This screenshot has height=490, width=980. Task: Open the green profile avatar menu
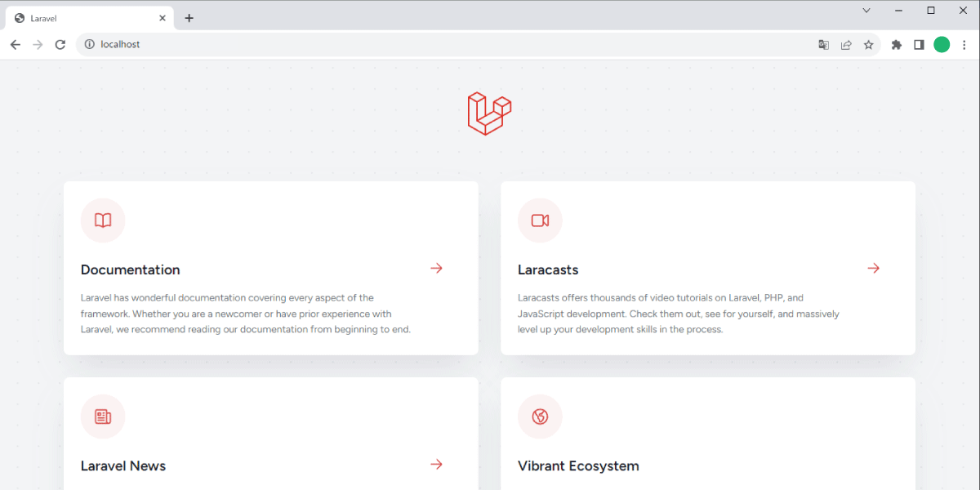942,45
